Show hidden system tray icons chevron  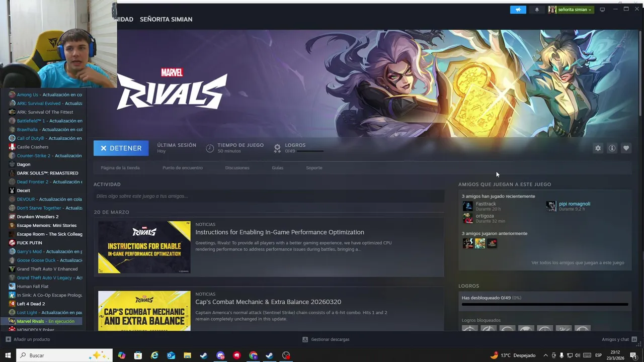pyautogui.click(x=545, y=355)
